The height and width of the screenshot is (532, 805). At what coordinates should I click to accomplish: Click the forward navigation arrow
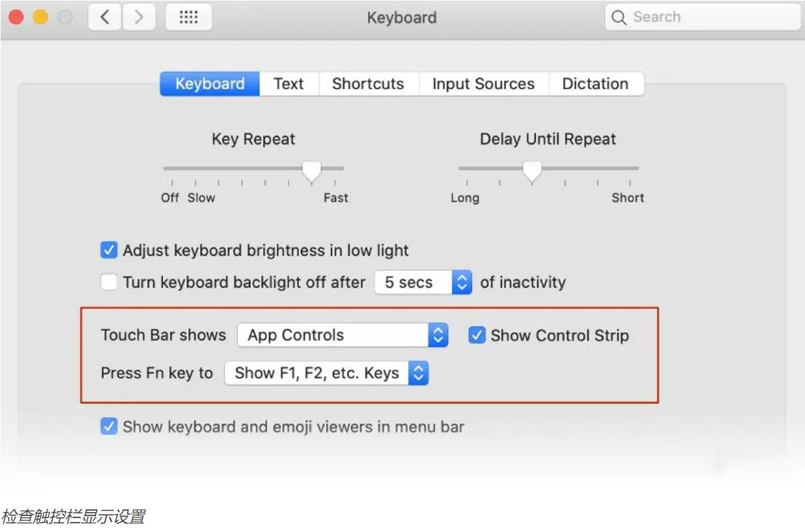[138, 17]
